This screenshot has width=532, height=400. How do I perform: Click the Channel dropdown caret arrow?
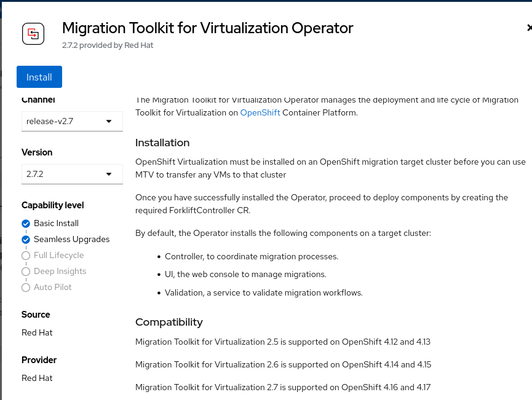click(109, 121)
